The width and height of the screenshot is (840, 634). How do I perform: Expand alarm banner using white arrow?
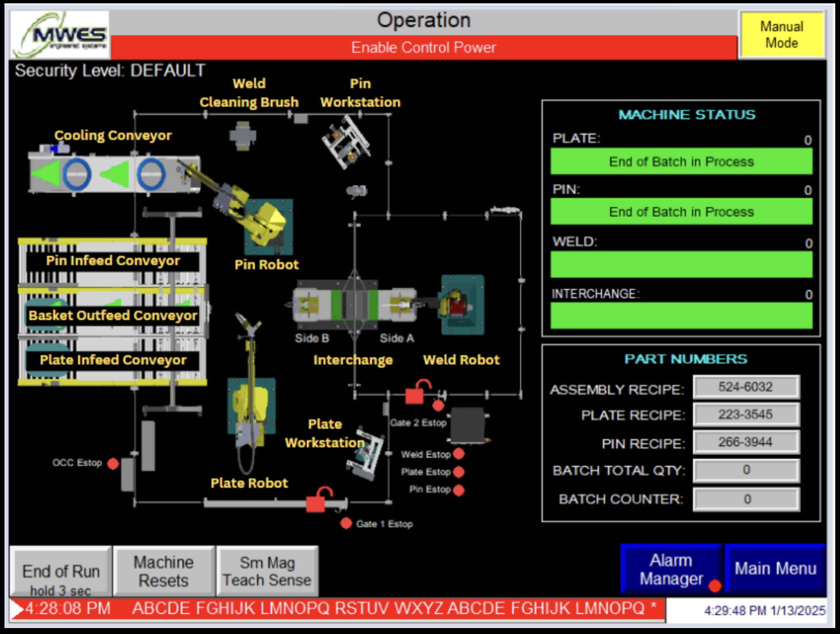[x=16, y=609]
